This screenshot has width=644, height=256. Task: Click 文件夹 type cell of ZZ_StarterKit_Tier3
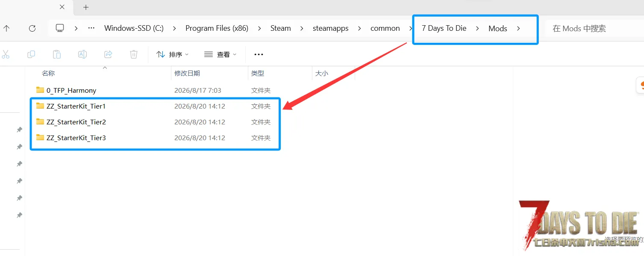pyautogui.click(x=261, y=138)
